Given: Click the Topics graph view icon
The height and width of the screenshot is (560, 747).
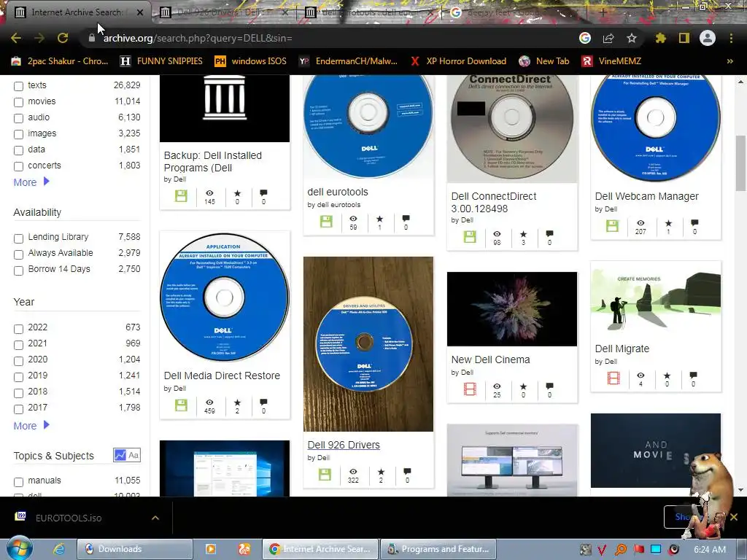Looking at the screenshot, I should click(120, 455).
